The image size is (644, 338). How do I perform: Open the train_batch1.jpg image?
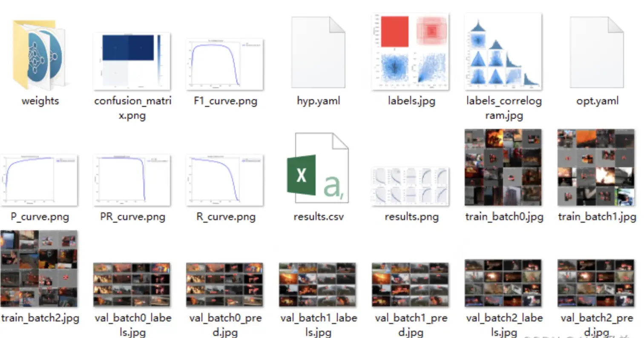pyautogui.click(x=596, y=167)
